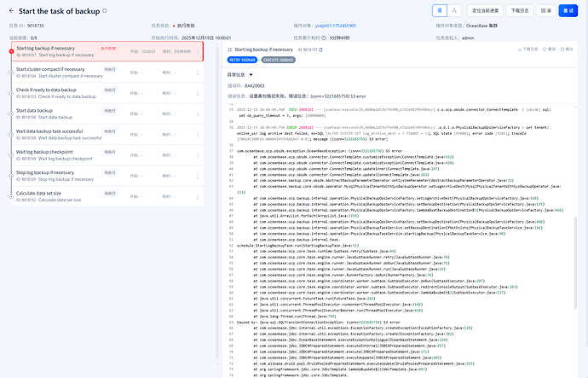Viewport: 588px width, 378px height.
Task: Open more options for Start data backup step
Action: [x=197, y=113]
